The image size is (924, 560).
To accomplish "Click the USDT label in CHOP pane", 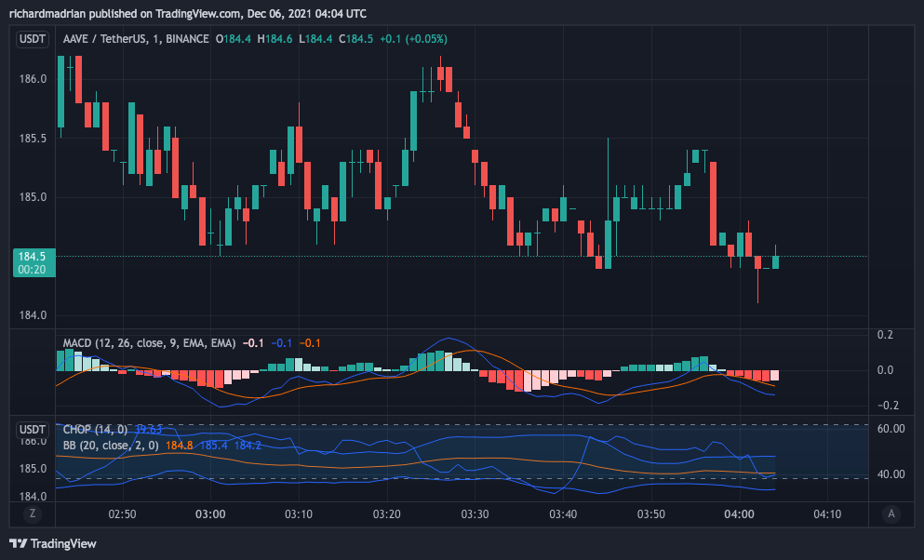I will [x=33, y=429].
